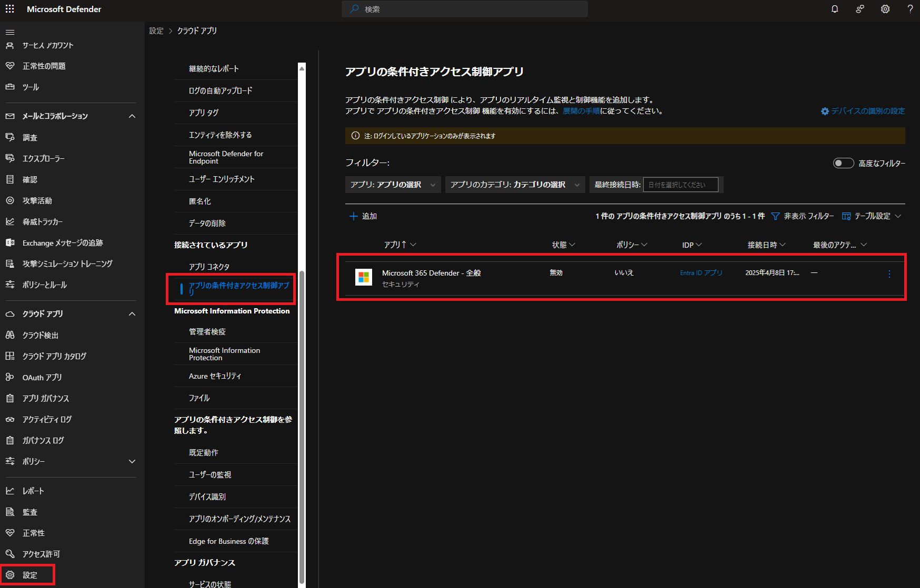
Task: Collapse the メールとコラボレーション section
Action: tap(132, 116)
